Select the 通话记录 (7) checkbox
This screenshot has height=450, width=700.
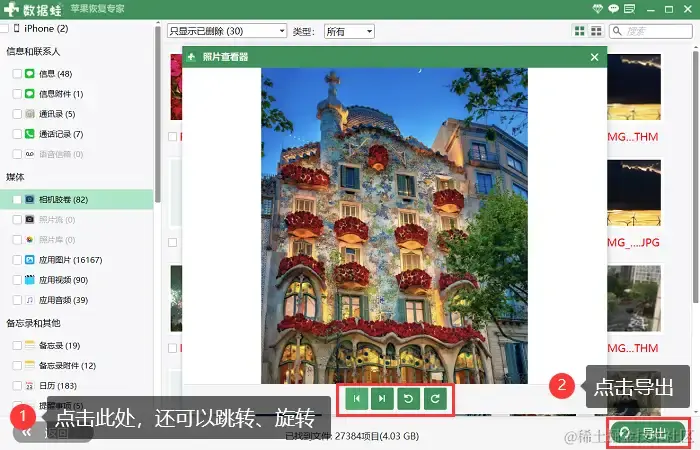(x=17, y=134)
